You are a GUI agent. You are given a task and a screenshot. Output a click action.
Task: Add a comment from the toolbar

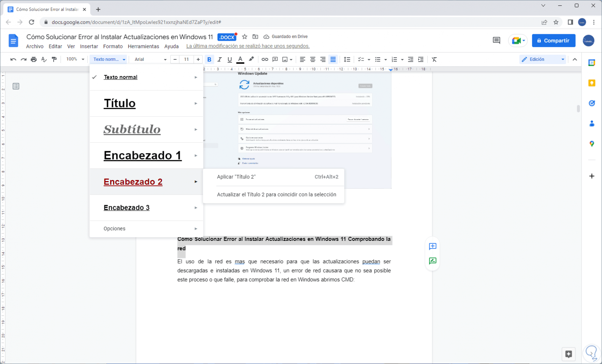pyautogui.click(x=275, y=59)
